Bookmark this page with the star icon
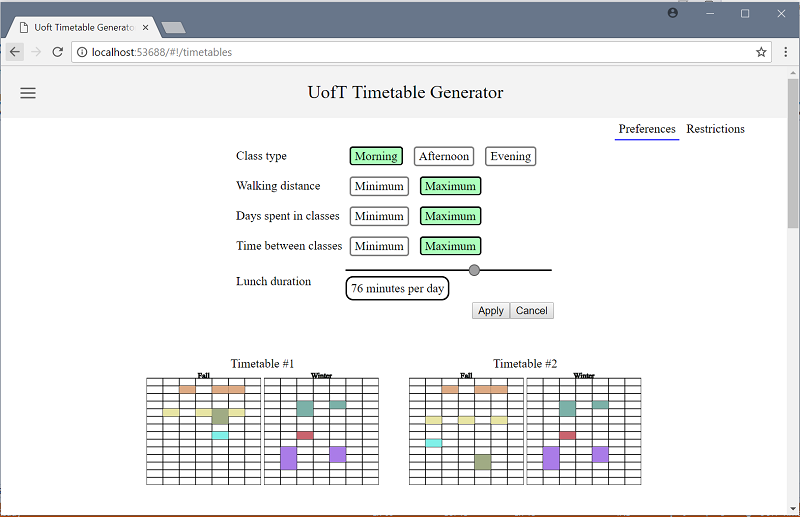This screenshot has width=800, height=517. 761,52
